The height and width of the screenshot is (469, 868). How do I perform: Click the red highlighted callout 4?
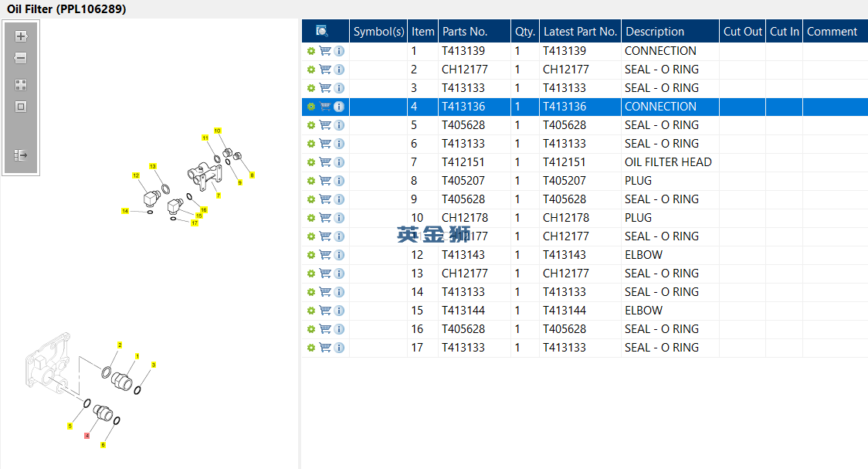87,436
